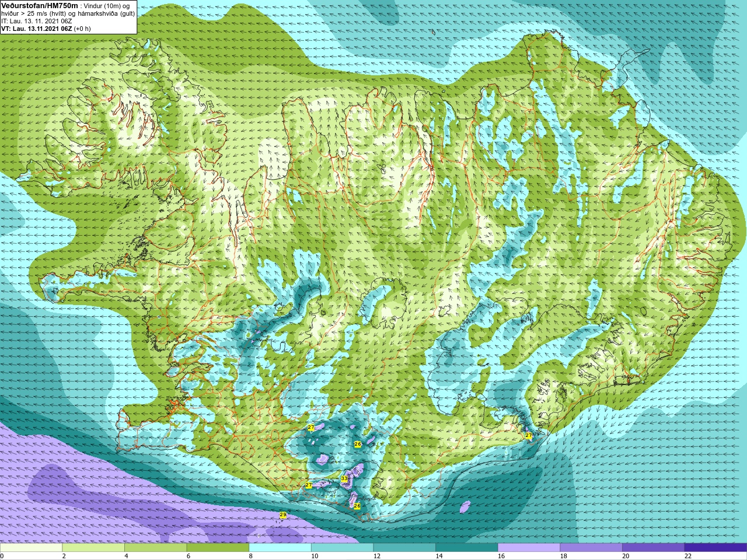The width and height of the screenshot is (747, 560).
Task: Click the pale cream 0–2 m/s legend swatch
Action: 31,548
